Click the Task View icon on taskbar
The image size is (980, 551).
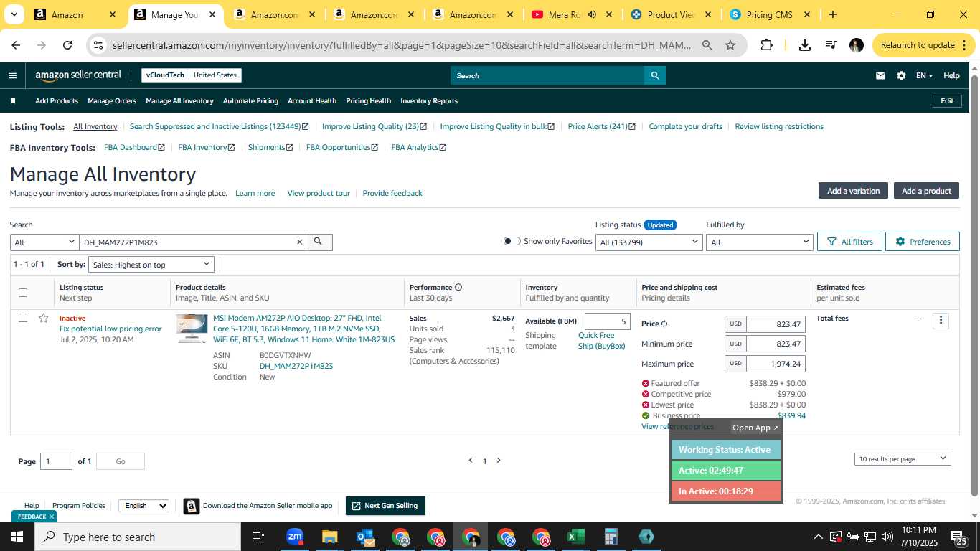click(x=258, y=537)
